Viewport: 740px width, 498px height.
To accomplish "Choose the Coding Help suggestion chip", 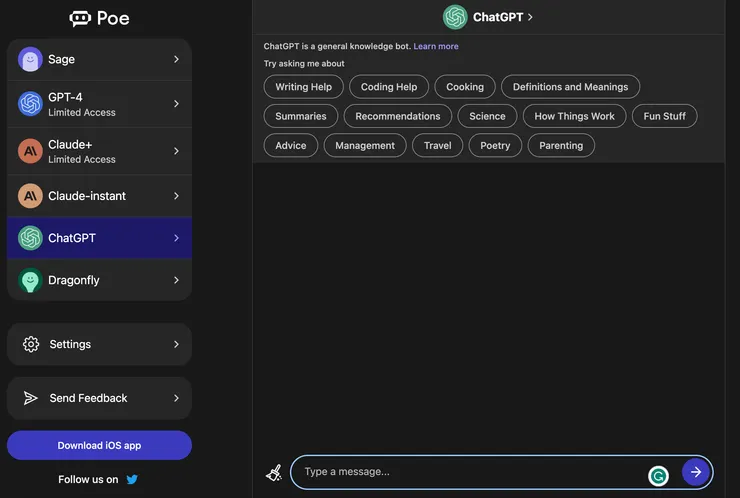I will click(x=389, y=87).
